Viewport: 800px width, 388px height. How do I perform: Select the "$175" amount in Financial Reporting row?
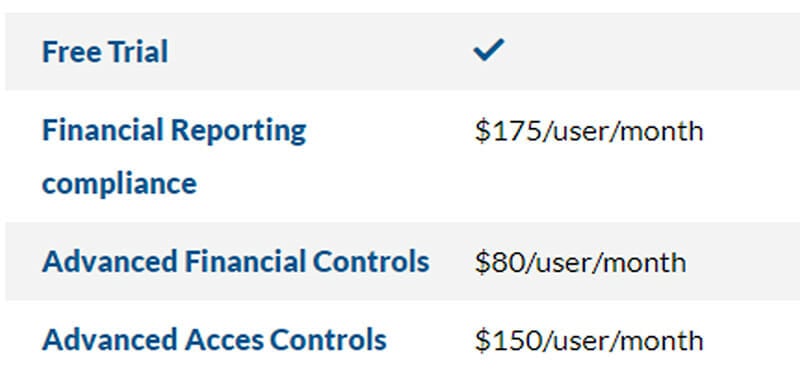click(508, 131)
